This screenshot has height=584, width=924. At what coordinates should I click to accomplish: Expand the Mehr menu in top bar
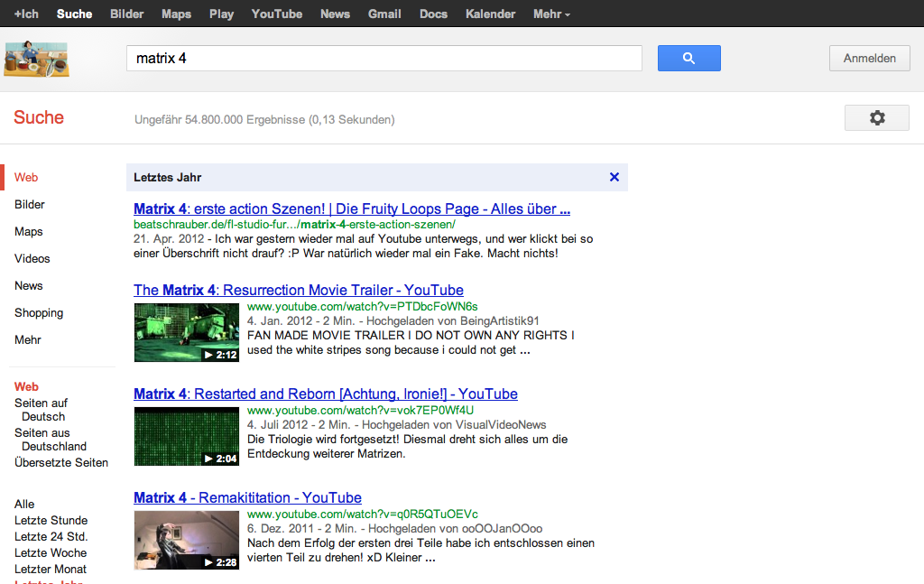point(551,14)
